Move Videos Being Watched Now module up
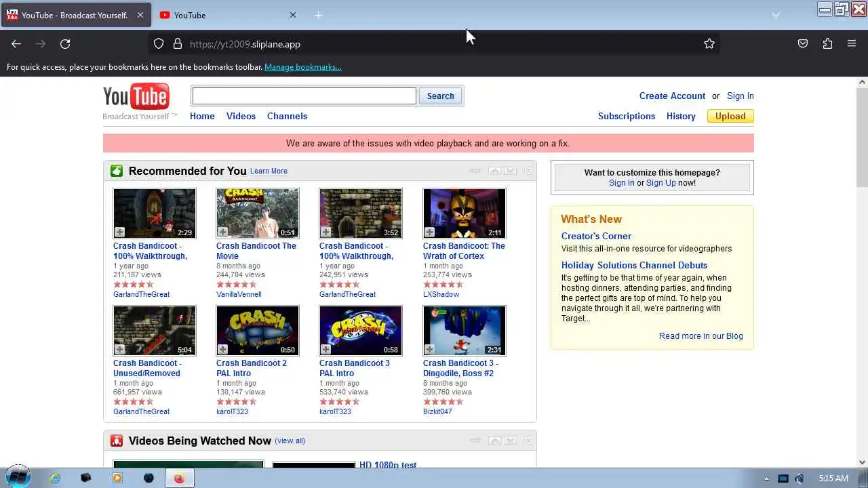Viewport: 868px width, 488px height. 494,441
